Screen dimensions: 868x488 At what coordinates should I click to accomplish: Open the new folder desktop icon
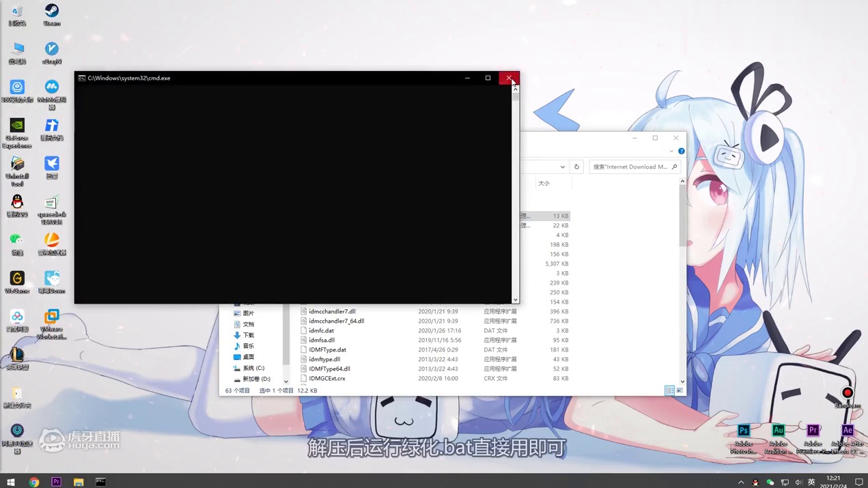[x=17, y=397]
